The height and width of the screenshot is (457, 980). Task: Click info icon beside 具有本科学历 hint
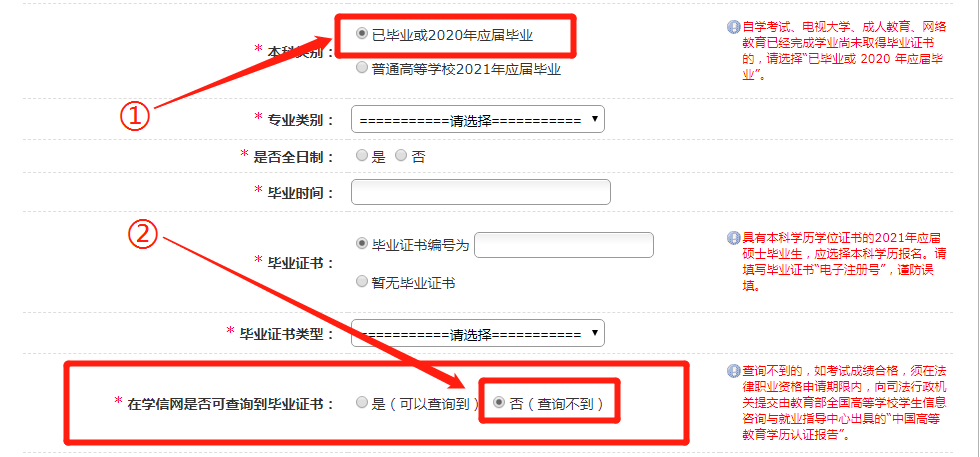(x=733, y=238)
